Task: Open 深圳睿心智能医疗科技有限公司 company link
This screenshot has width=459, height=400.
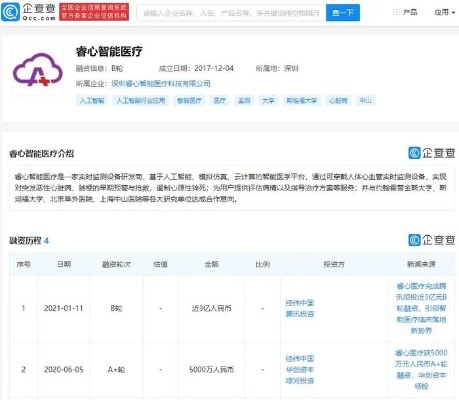Action: point(161,83)
